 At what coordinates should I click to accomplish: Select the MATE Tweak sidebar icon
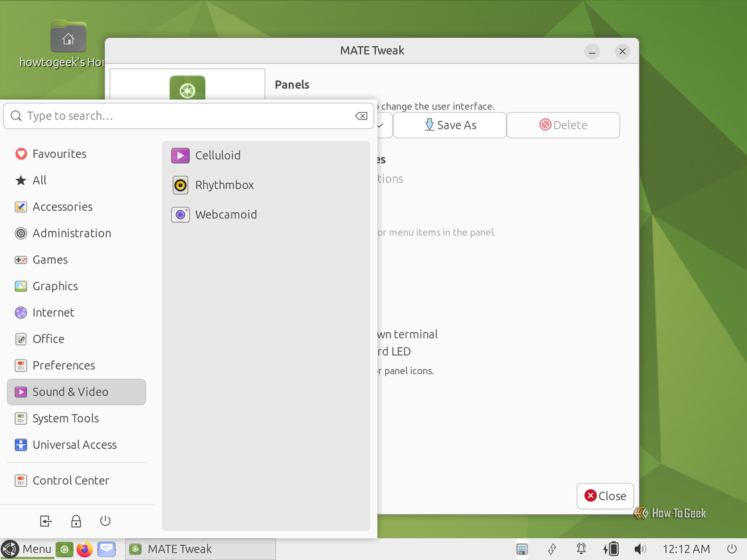(187, 88)
